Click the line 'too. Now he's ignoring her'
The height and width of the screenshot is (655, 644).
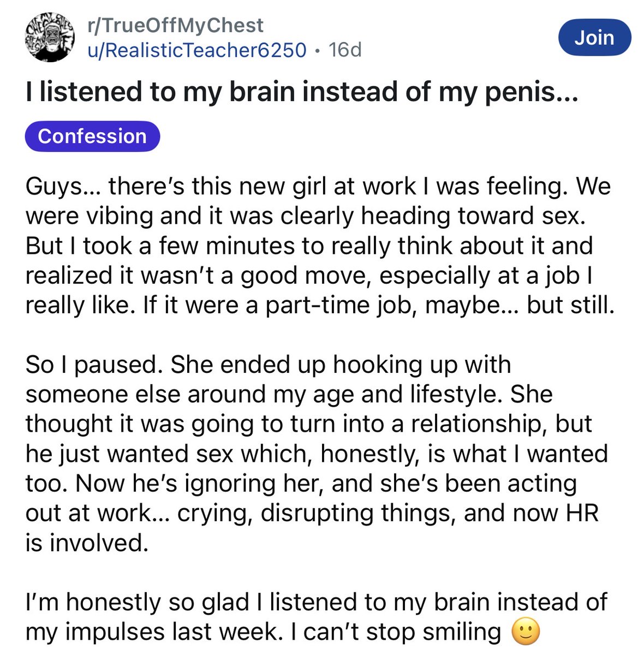300,484
